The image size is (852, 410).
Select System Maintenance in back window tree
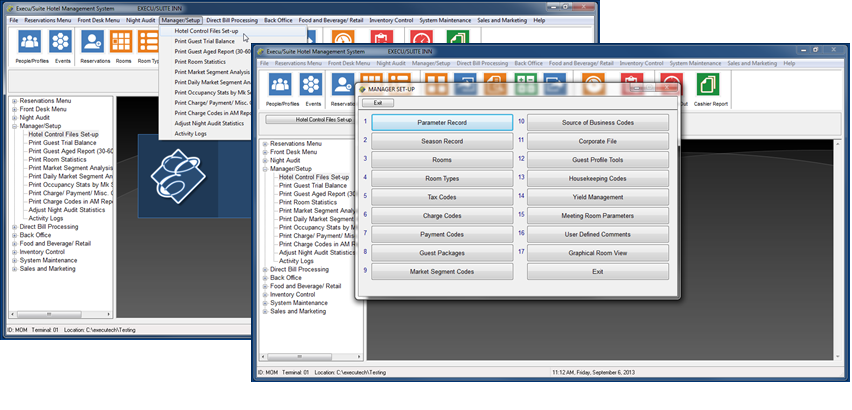click(x=48, y=261)
